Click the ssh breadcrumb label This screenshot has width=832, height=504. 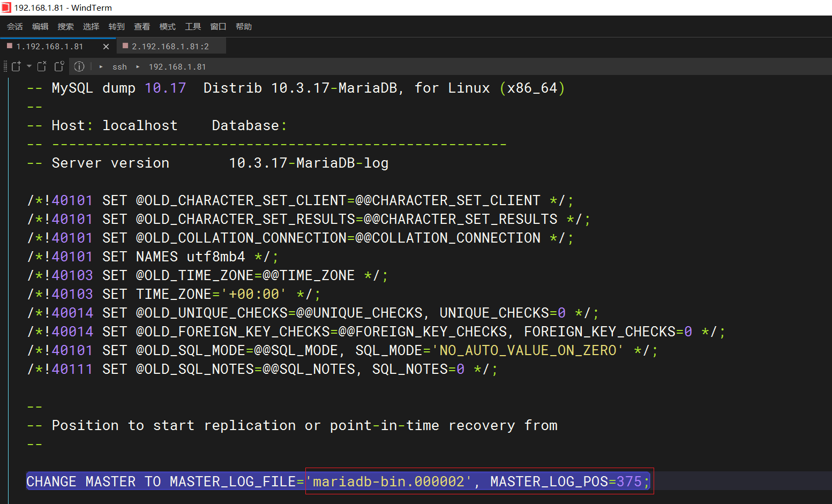(x=119, y=67)
